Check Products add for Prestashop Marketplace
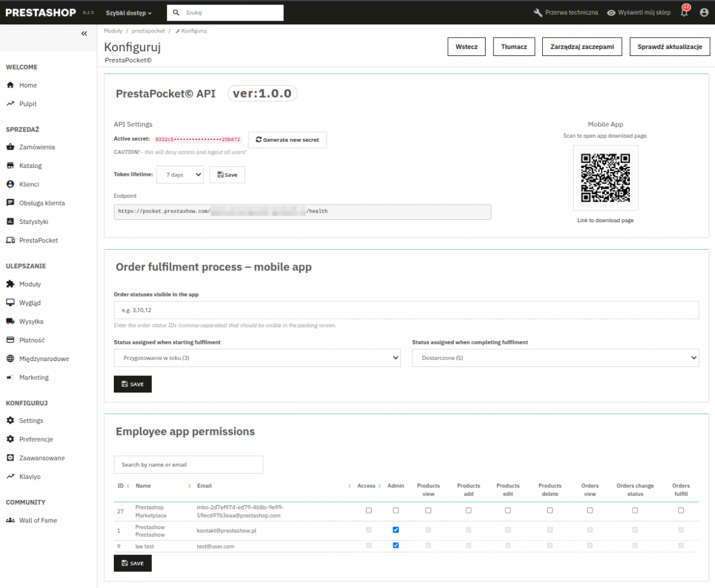Image resolution: width=715 pixels, height=588 pixels. click(468, 511)
